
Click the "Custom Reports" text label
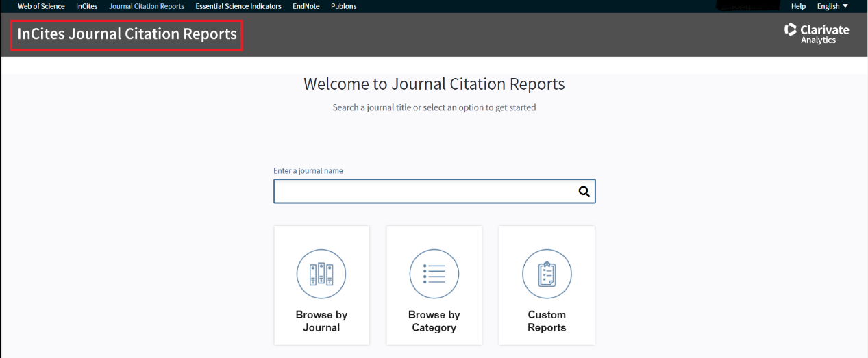coord(547,321)
